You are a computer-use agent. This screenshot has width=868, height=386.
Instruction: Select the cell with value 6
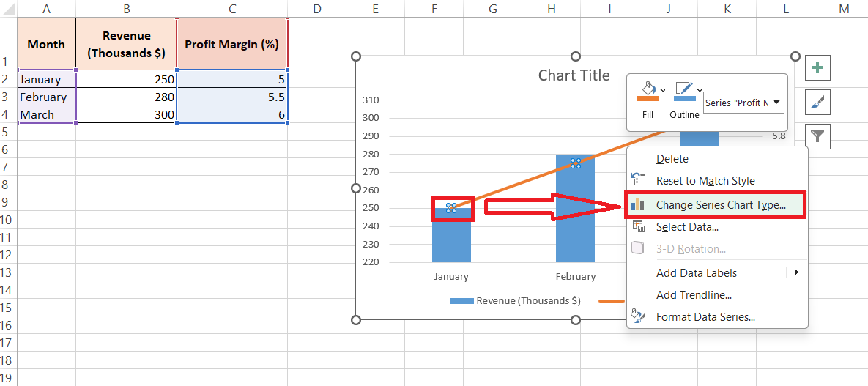point(232,115)
